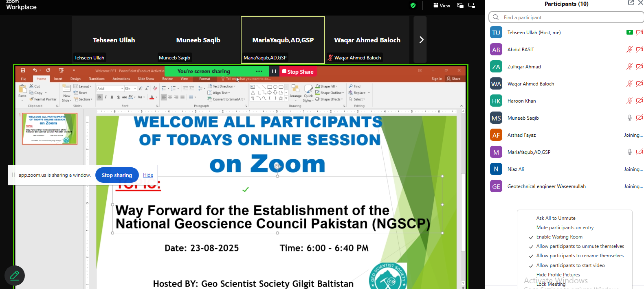Viewport: 644px width, 289px height.
Task: Open the Select dropdown in Editing group
Action: [x=357, y=99]
